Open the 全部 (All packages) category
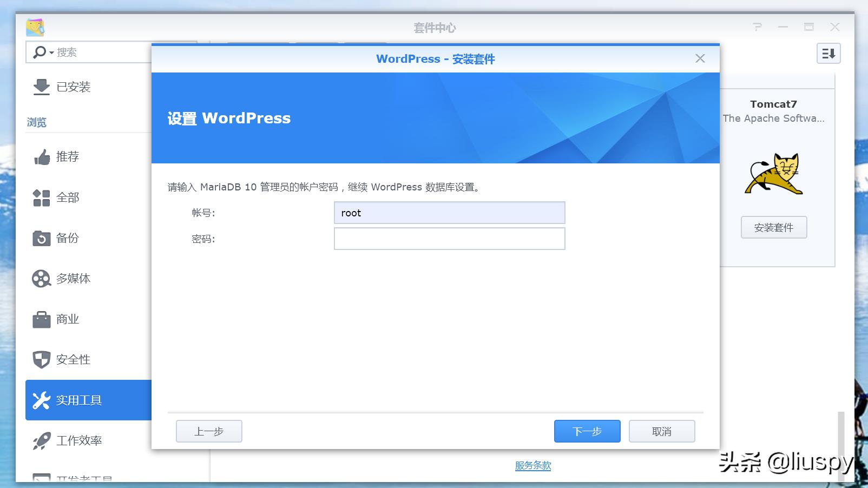Viewport: 868px width, 488px height. 42,197
